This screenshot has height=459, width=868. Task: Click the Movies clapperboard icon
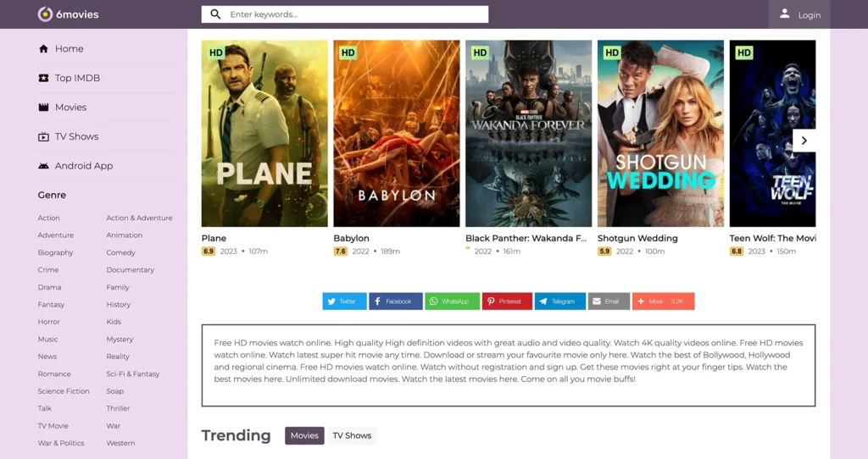pyautogui.click(x=44, y=108)
